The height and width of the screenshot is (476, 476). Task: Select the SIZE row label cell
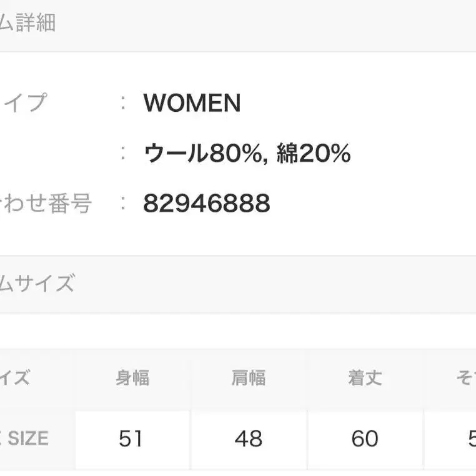tap(26, 439)
